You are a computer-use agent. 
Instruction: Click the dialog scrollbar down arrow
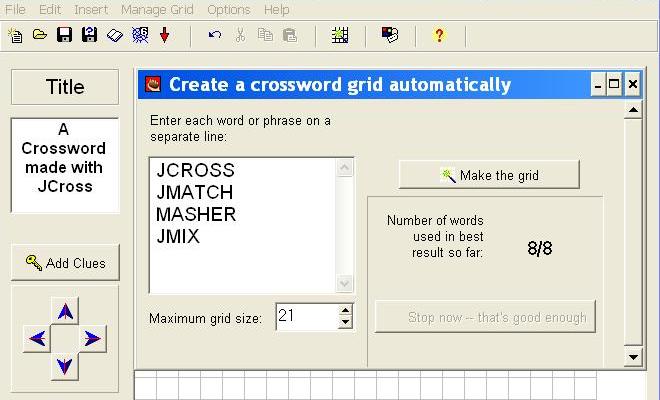click(633, 357)
